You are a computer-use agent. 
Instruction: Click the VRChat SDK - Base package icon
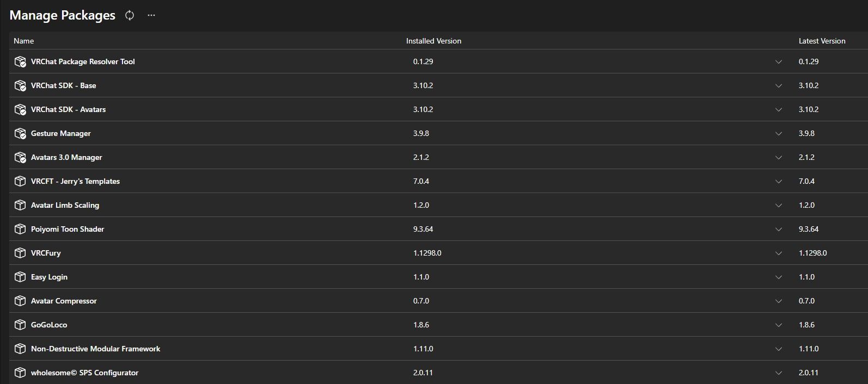pyautogui.click(x=20, y=85)
